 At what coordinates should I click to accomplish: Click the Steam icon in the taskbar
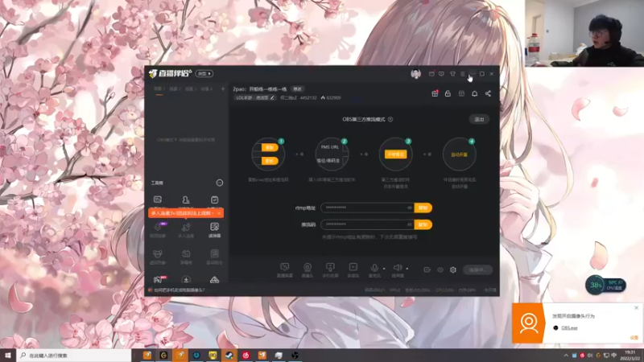229,356
